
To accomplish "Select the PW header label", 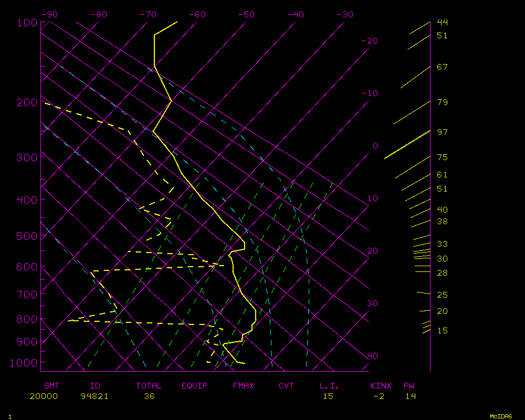I will [408, 386].
